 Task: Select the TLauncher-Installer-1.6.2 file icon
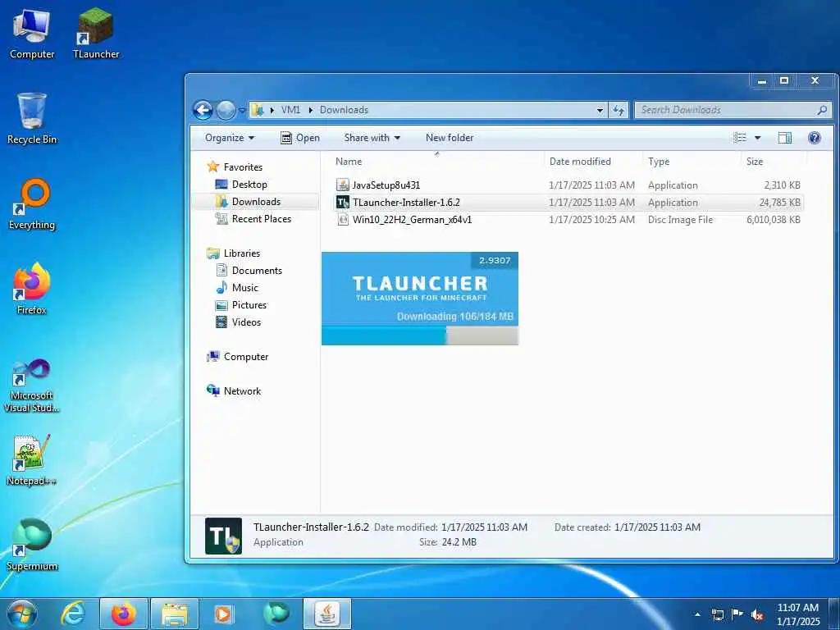tap(342, 202)
